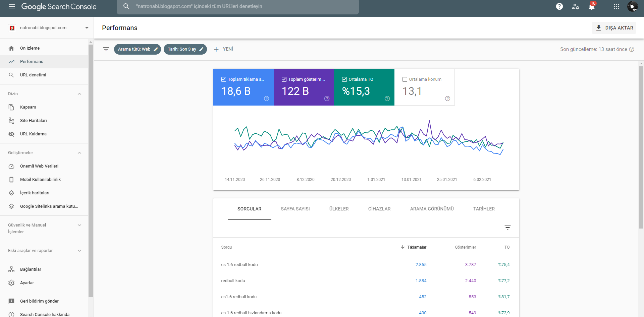Viewport: 644px width, 317px height.
Task: Open the hamburger main menu
Action: tap(12, 6)
